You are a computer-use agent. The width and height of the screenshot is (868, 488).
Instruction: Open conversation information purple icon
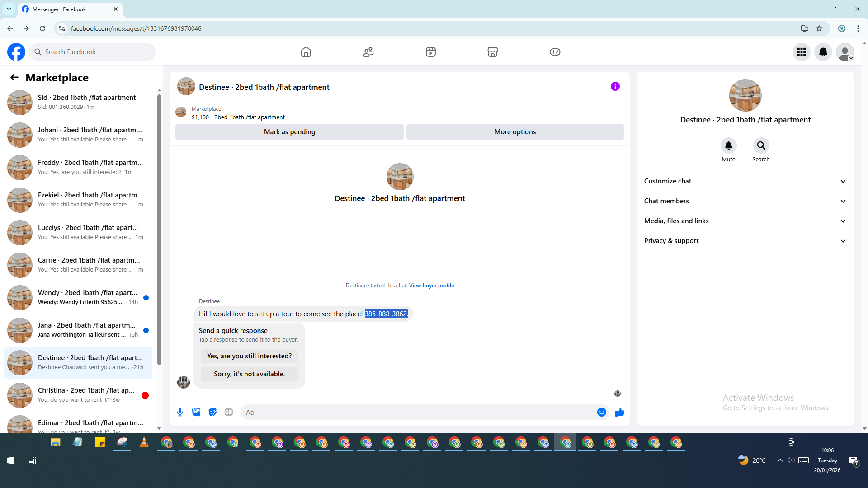pyautogui.click(x=615, y=86)
